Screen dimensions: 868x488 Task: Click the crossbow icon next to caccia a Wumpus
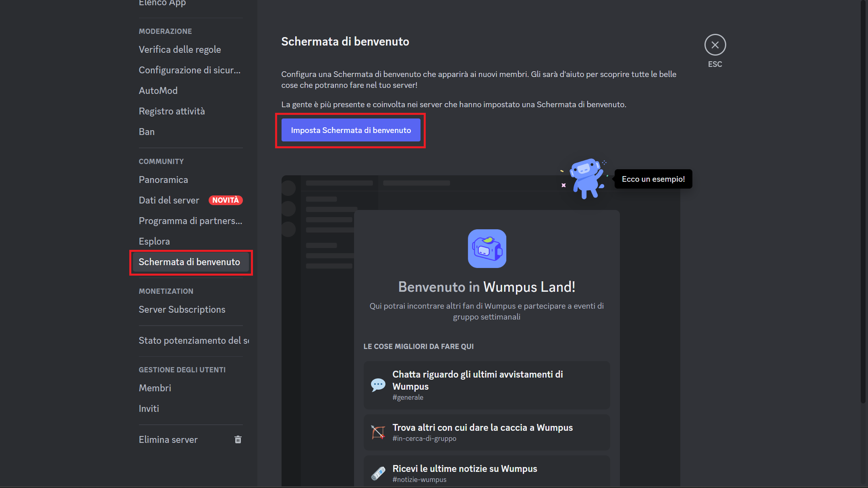point(378,432)
